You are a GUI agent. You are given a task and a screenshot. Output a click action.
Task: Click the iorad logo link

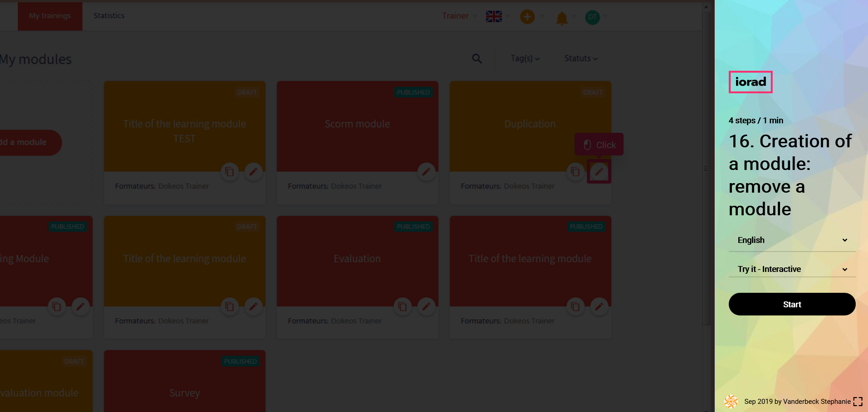(750, 82)
